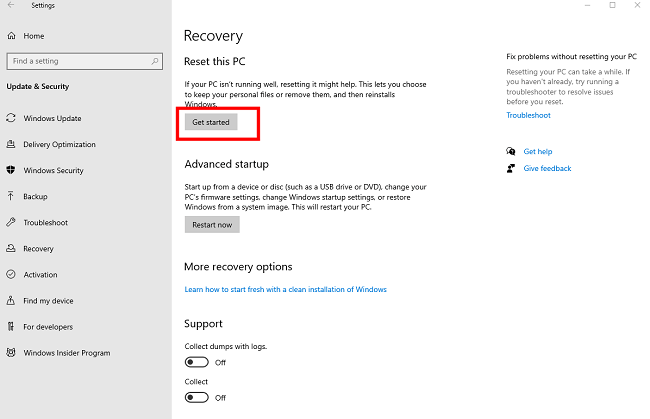This screenshot has width=650, height=419.
Task: Open the clean installation of Windows link
Action: [286, 289]
